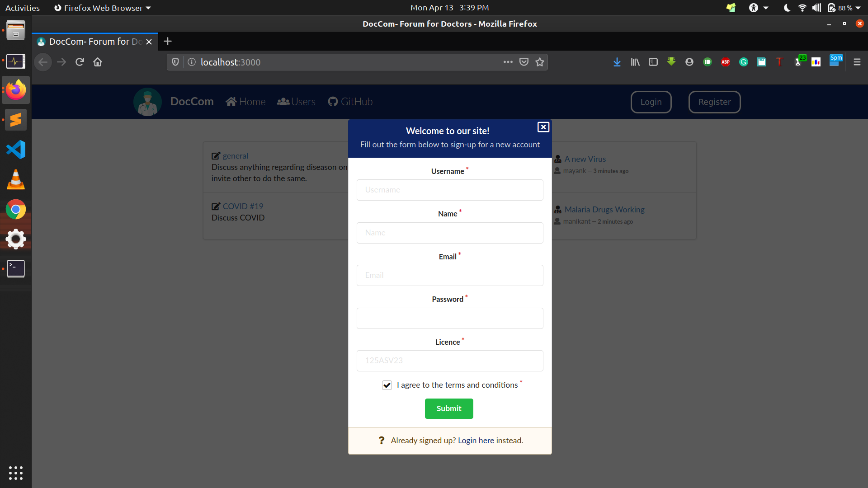Follow the Login here link

click(x=476, y=441)
